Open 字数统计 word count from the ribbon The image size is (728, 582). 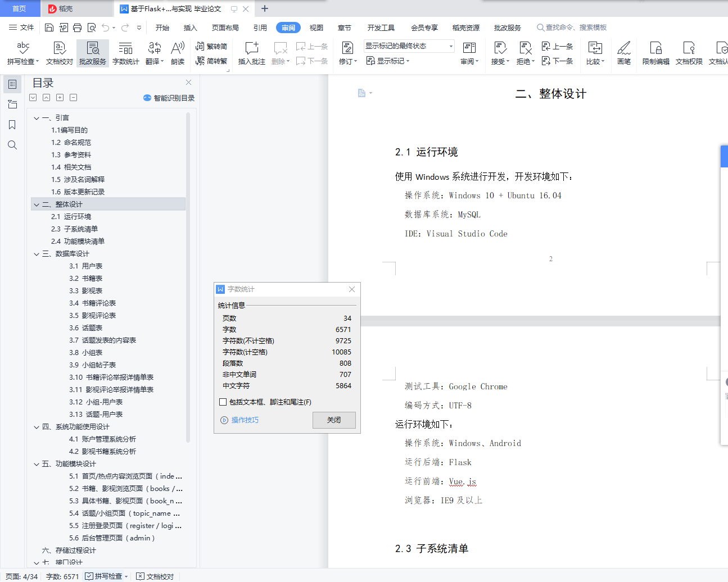pos(126,53)
